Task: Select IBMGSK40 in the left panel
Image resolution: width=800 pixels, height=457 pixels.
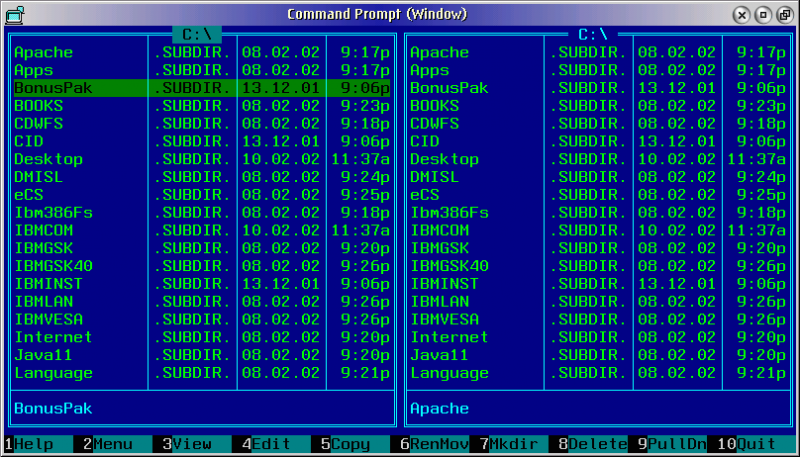Action: click(54, 266)
